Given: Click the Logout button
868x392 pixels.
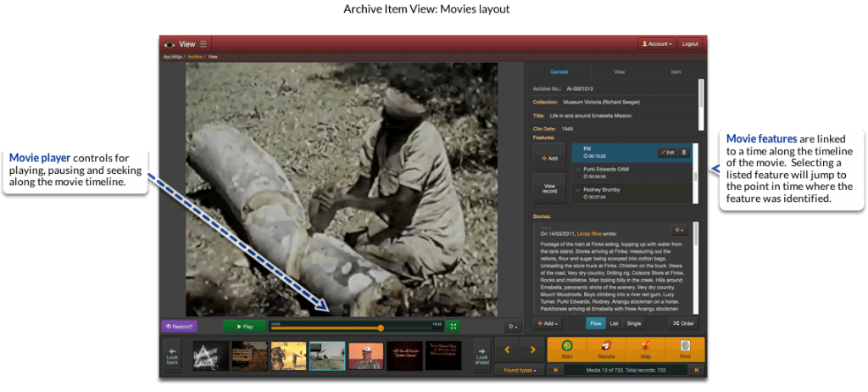Looking at the screenshot, I should tap(690, 44).
